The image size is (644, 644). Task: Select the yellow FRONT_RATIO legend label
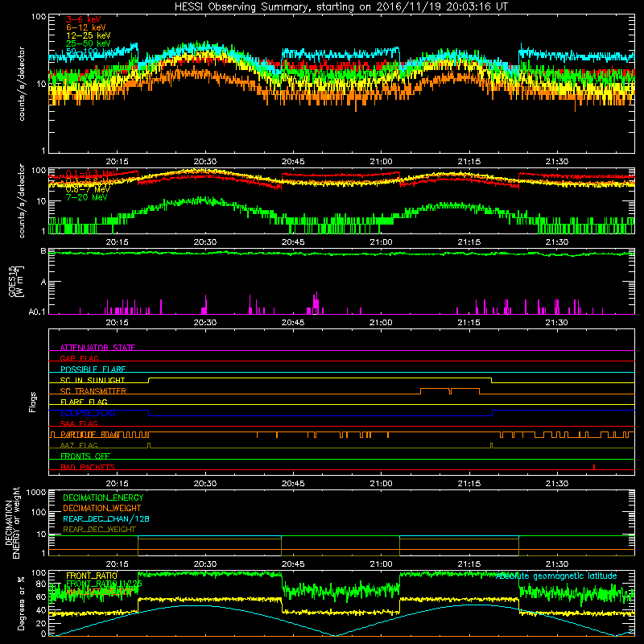point(92,576)
